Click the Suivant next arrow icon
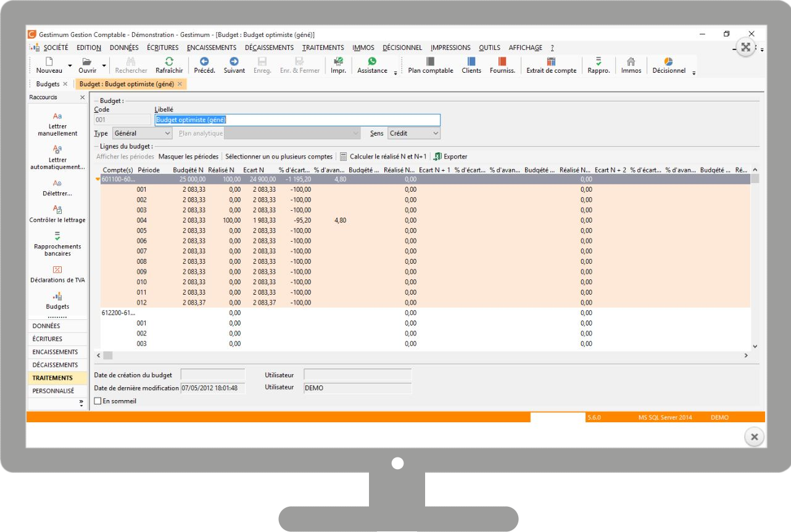 tap(234, 62)
